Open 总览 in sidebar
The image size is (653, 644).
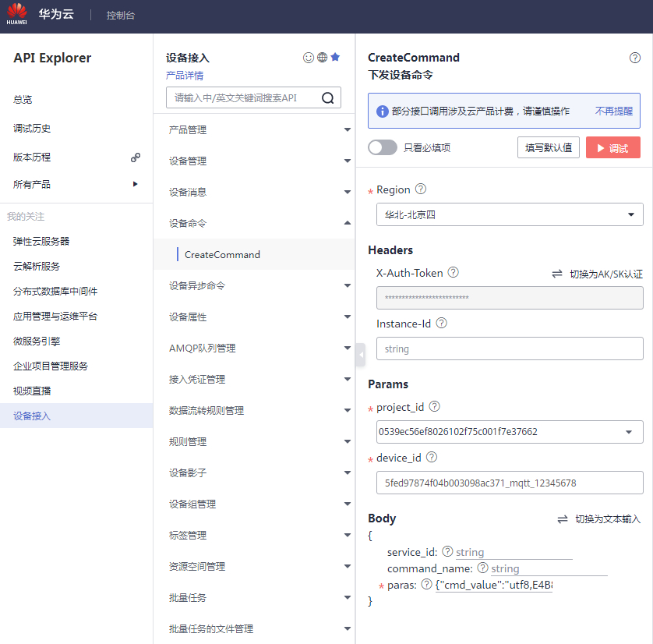coord(23,100)
